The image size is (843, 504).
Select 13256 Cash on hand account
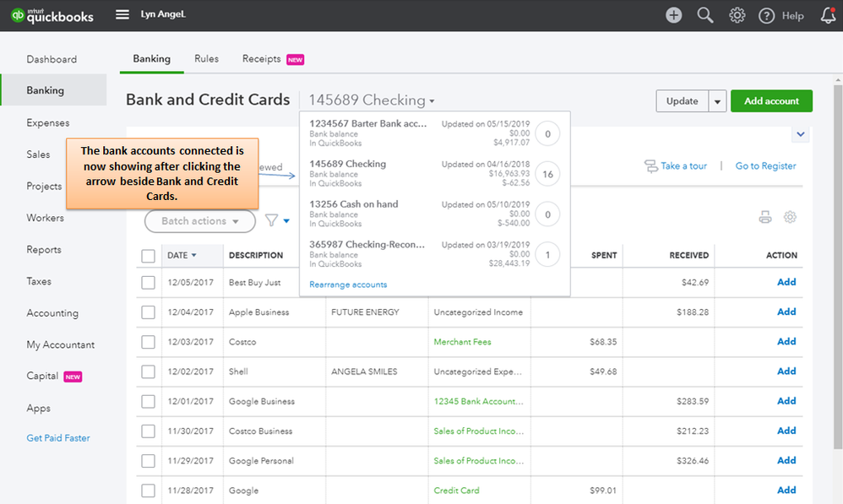click(x=433, y=214)
